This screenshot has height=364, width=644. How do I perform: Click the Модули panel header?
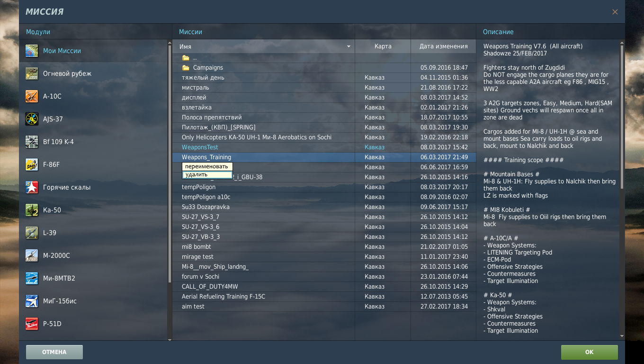pyautogui.click(x=38, y=32)
